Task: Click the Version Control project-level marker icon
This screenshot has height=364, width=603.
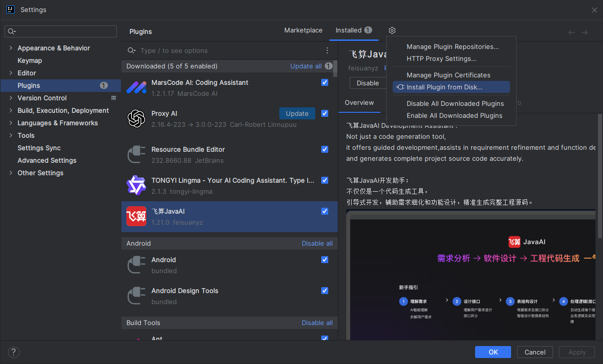Action: click(x=113, y=98)
